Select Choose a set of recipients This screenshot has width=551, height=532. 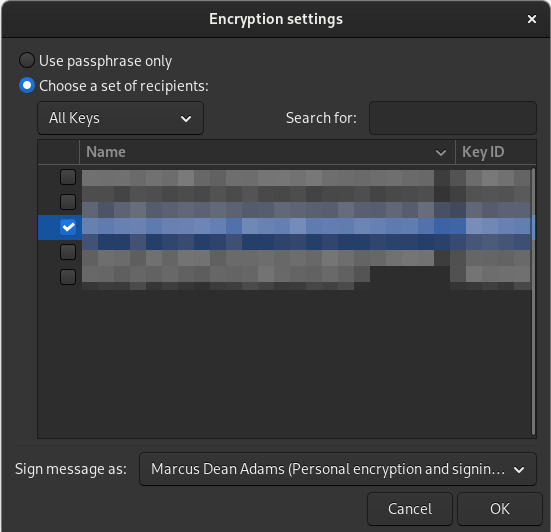[27, 85]
